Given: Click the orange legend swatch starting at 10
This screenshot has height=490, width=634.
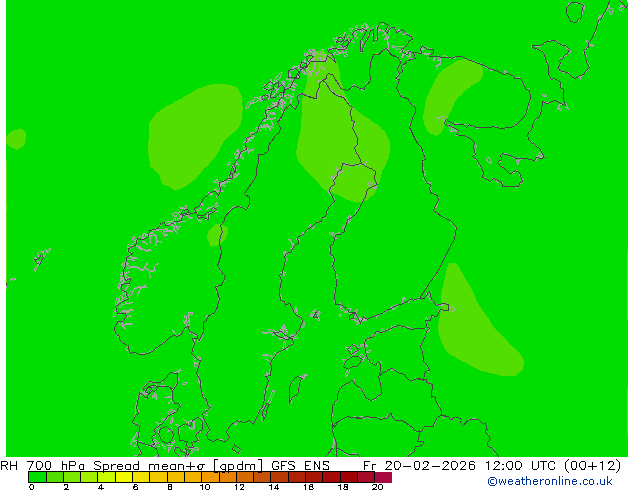Looking at the screenshot, I should (x=211, y=477).
